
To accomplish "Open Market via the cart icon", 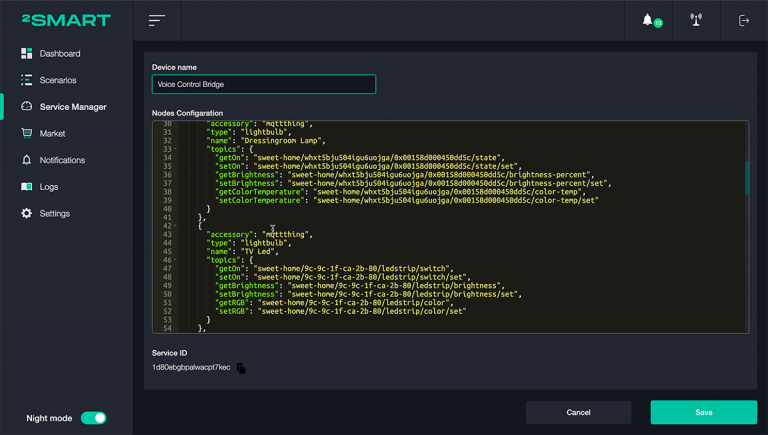I will (x=27, y=133).
